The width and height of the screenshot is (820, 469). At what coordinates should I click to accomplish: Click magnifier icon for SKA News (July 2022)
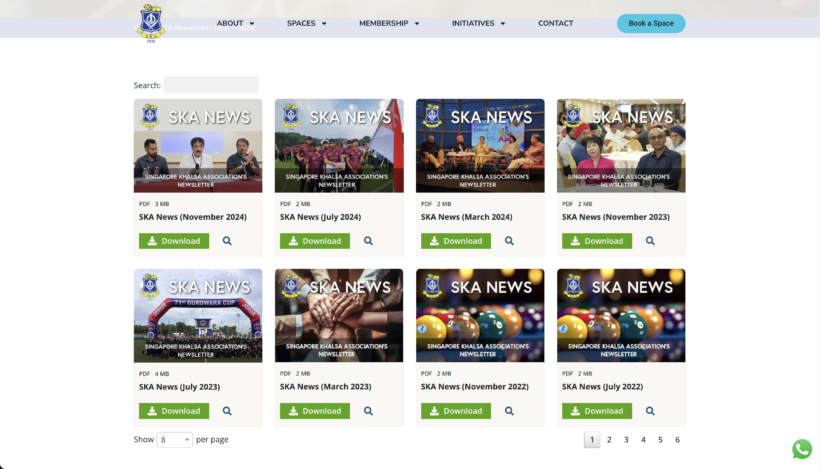[650, 411]
